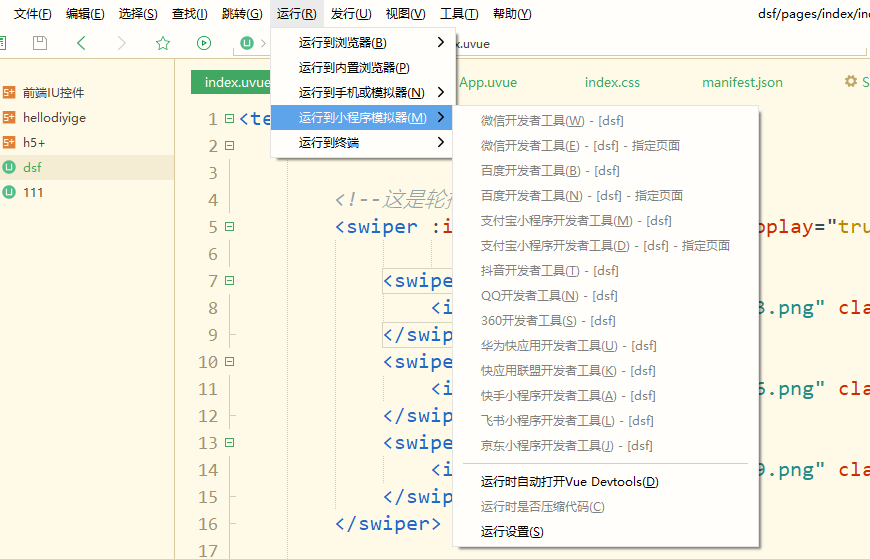Click the save file toolbar icon

[40, 43]
